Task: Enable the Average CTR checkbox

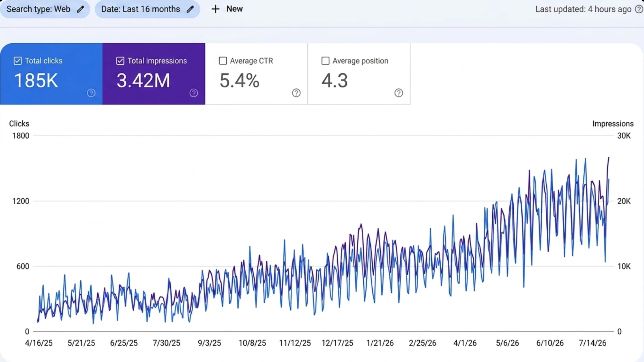Action: coord(223,61)
